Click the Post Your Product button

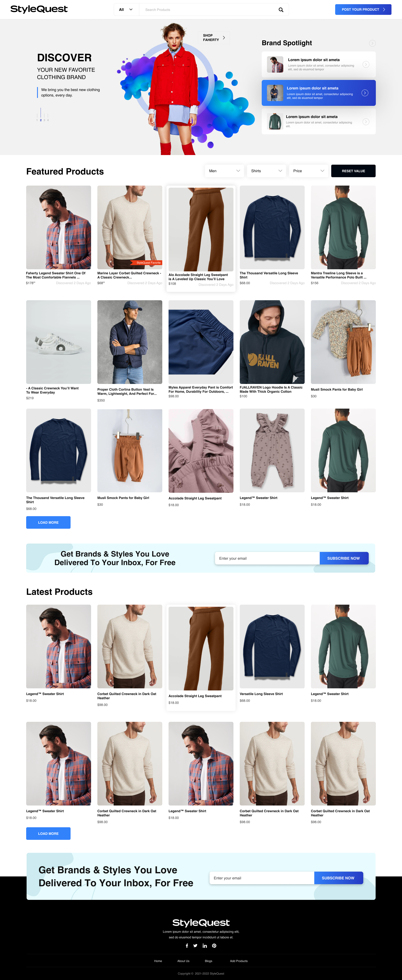[x=363, y=9]
